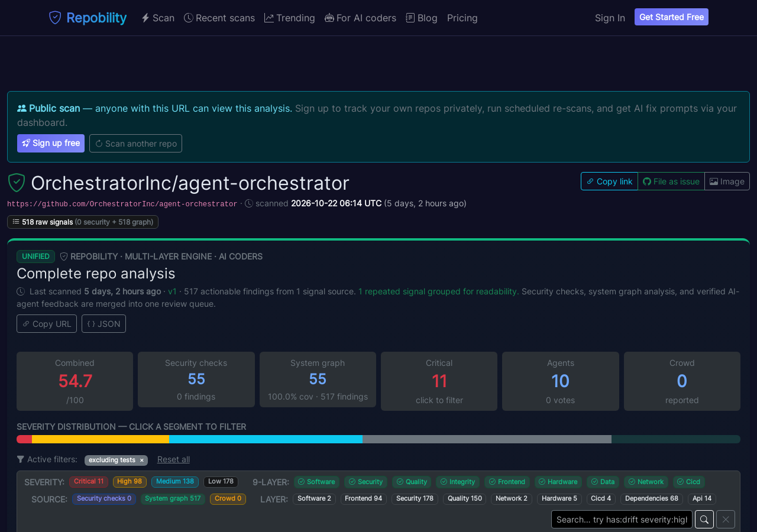Image resolution: width=757 pixels, height=532 pixels.
Task: Filter source by System graph 517
Action: (173, 499)
